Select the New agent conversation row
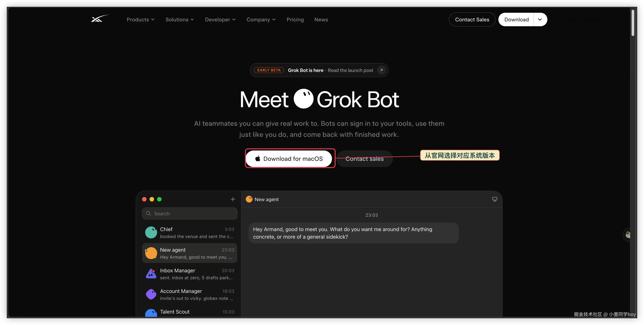644x325 pixels. (190, 253)
